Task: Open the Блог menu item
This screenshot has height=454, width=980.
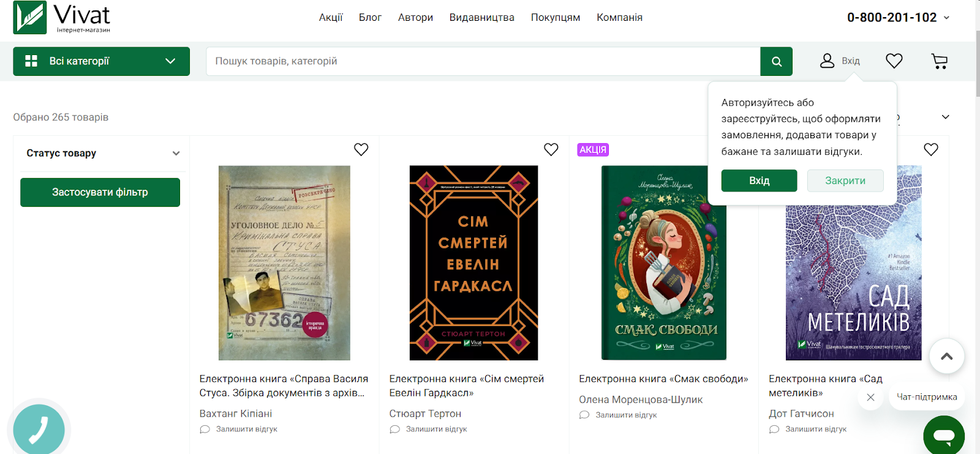Action: pyautogui.click(x=370, y=17)
